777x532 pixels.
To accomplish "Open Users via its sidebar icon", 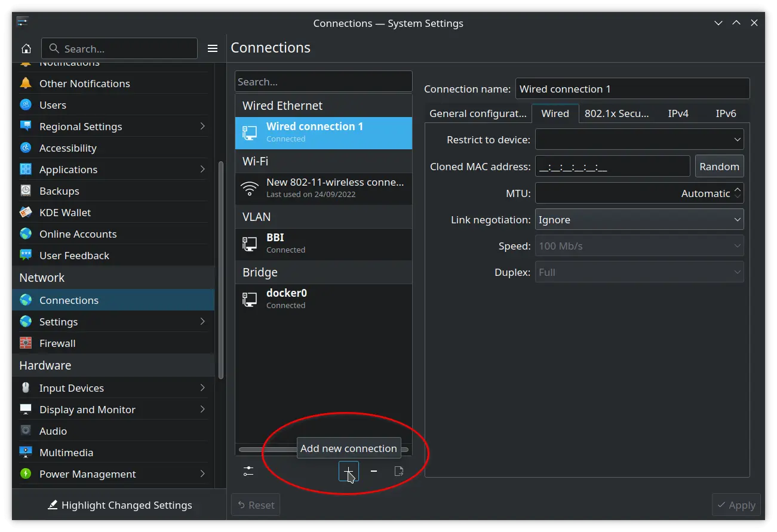I will [x=26, y=105].
